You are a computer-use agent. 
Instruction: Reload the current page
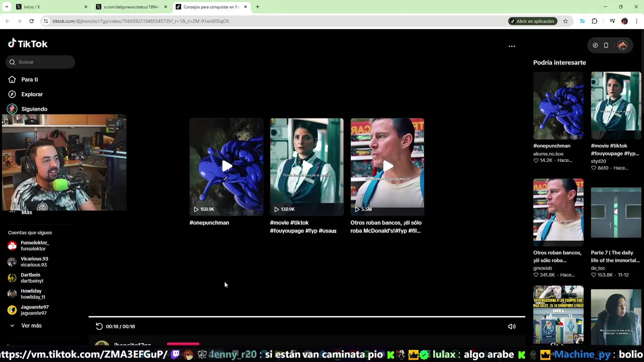pyautogui.click(x=31, y=21)
